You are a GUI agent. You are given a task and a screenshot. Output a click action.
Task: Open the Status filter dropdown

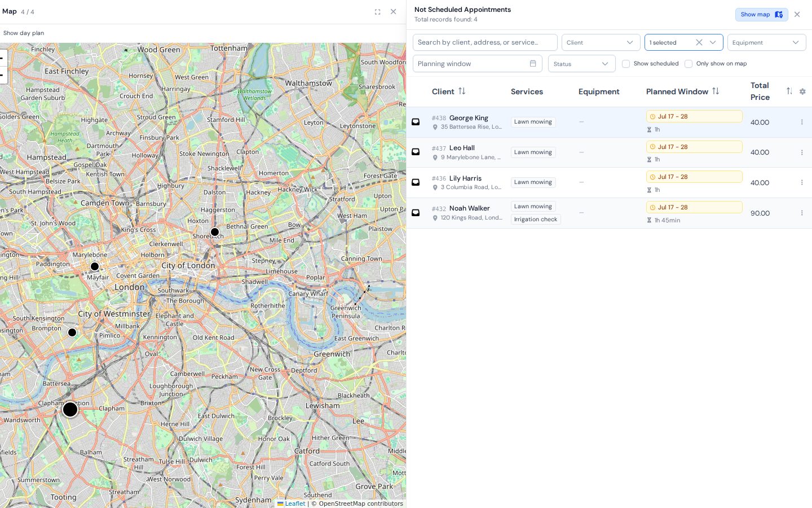point(581,64)
